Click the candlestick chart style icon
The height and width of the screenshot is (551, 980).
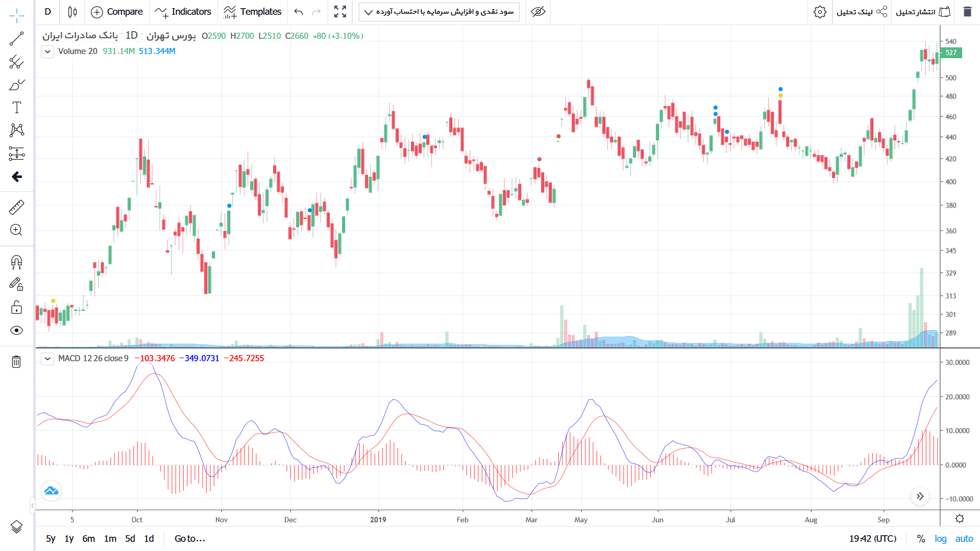tap(72, 12)
